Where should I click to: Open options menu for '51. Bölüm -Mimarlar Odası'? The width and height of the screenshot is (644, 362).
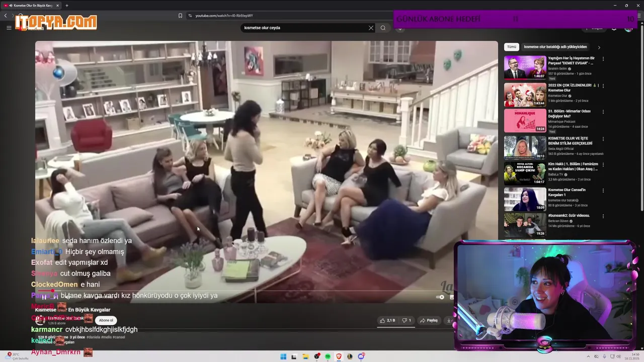click(603, 112)
